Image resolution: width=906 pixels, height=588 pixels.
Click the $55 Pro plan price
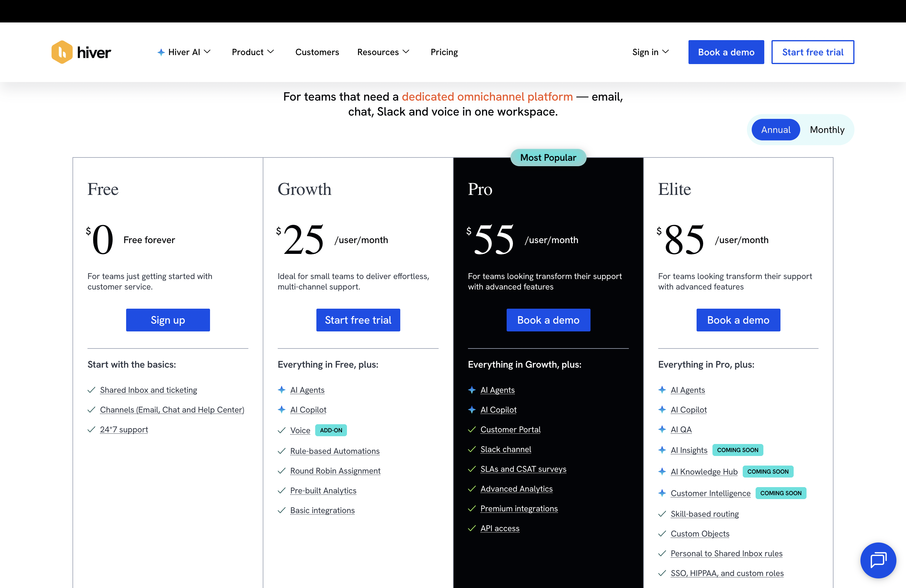[491, 239]
